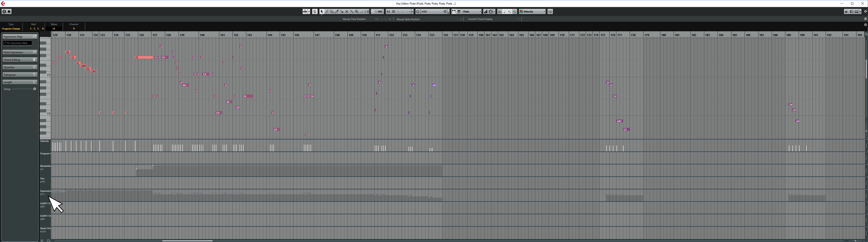This screenshot has width=868, height=242.
Task: Choose the Glue tool
Action: click(342, 12)
